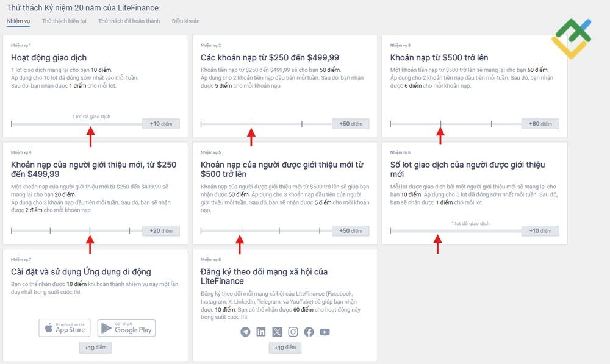Screen dimensions: 610x364
Task: Click the Nhiệm vụ 1 label
Action: [x=21, y=45]
